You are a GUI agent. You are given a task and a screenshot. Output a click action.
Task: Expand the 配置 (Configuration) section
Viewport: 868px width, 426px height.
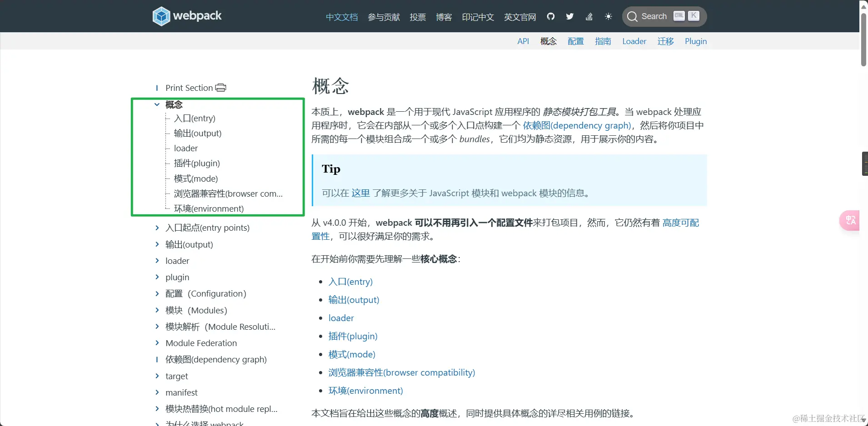coord(157,293)
